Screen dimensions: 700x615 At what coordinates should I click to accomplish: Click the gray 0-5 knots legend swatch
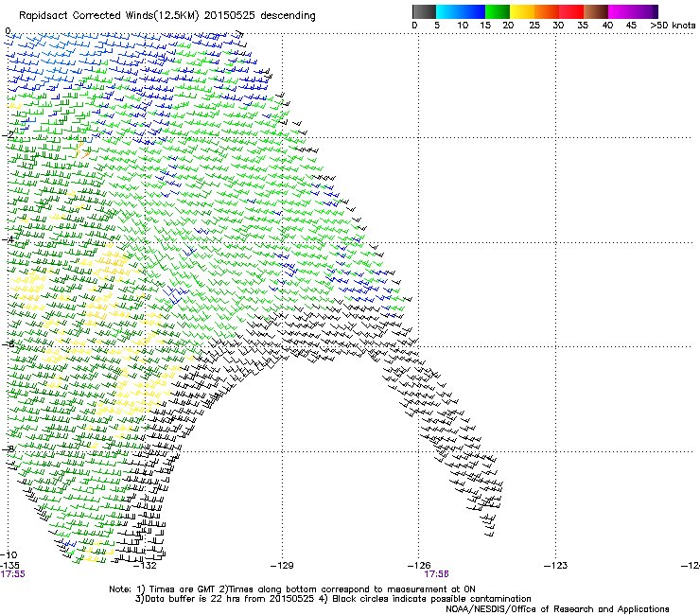coord(424,11)
